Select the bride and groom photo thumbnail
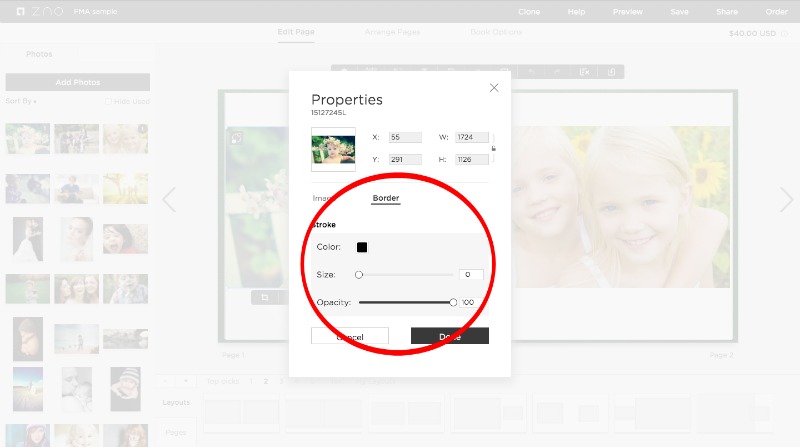 28,239
